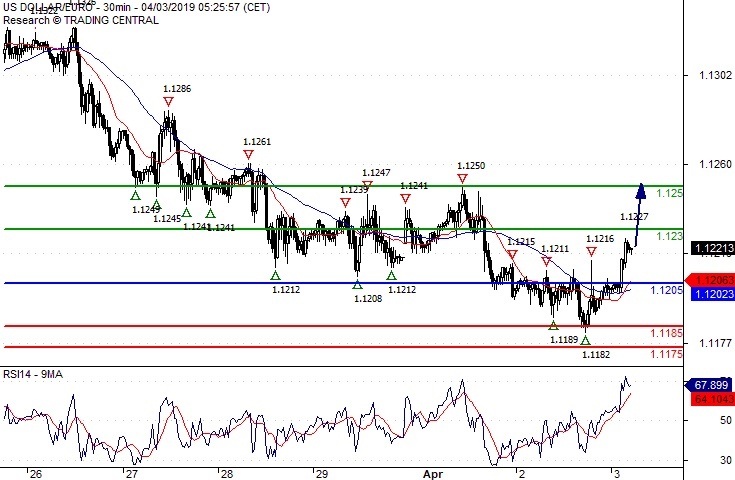735x480 pixels.
Task: Select the green 1.123 resistance level label
Action: tap(669, 236)
